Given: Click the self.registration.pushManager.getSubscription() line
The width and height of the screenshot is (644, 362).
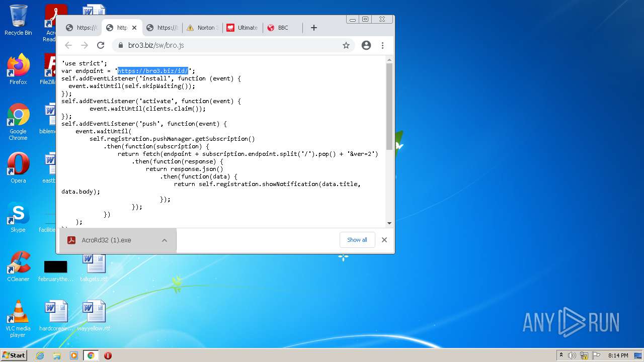Looking at the screenshot, I should [x=172, y=139].
